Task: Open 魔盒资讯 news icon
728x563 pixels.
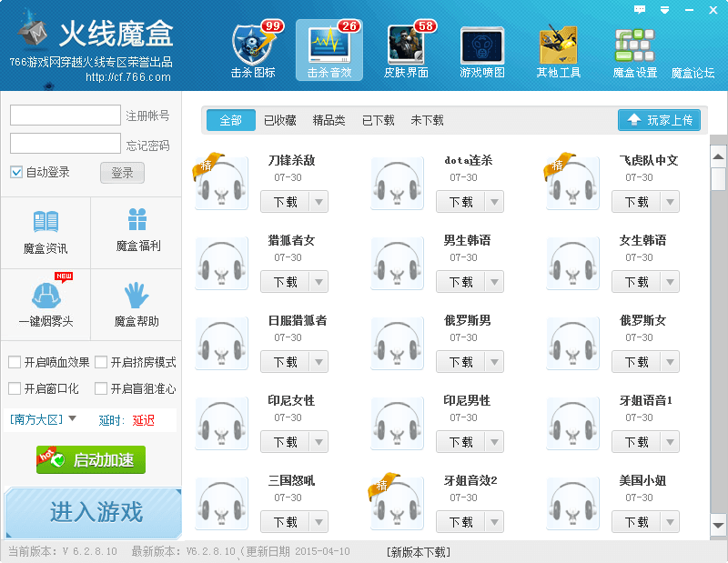Action: coord(45,231)
